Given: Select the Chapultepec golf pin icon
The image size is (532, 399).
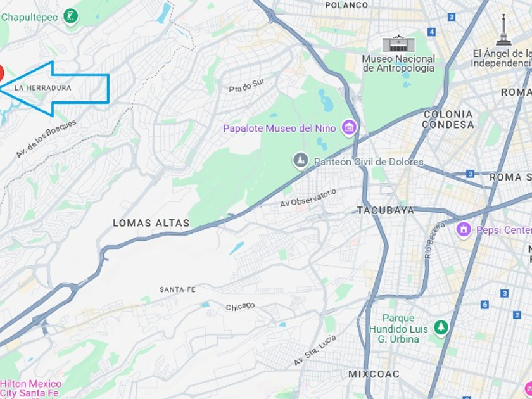Looking at the screenshot, I should (x=70, y=16).
